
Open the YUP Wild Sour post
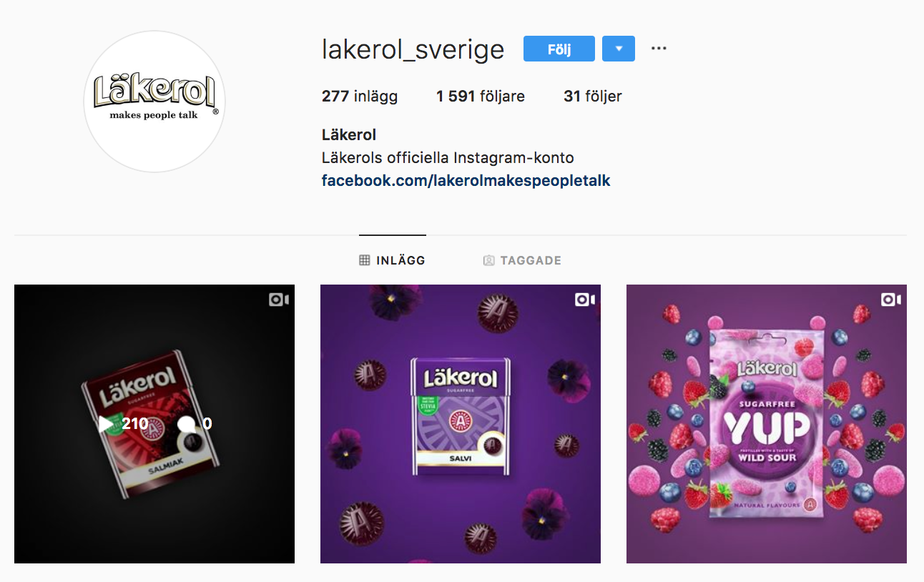point(767,424)
